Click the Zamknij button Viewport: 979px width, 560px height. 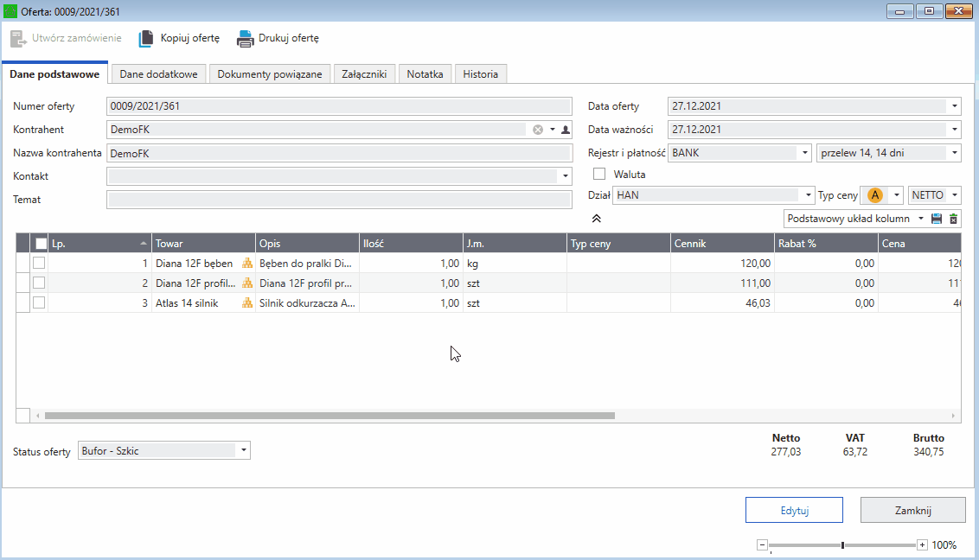912,510
